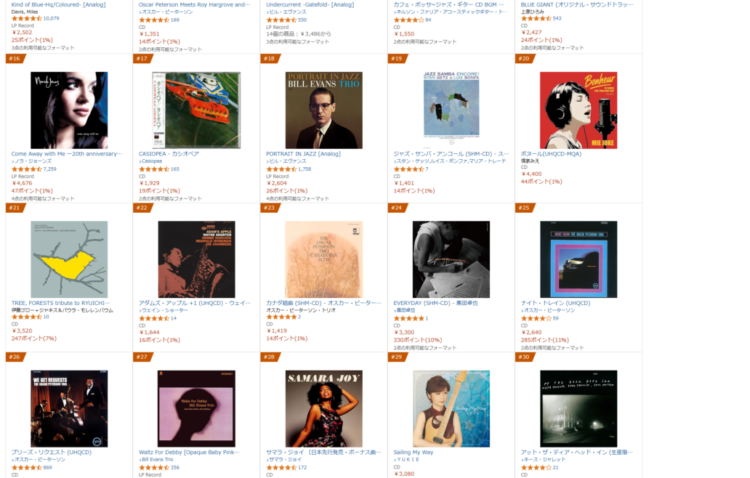Select the We Get Requests album cover
This screenshot has width=750, height=478.
(69, 409)
